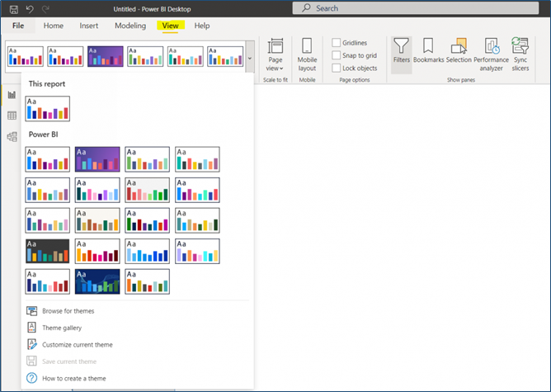
Task: Switch to Data table view in sidebar
Action: coord(12,116)
